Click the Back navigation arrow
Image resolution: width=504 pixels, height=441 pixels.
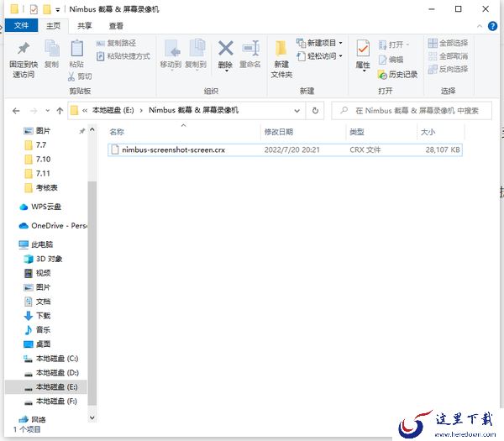tap(16, 111)
